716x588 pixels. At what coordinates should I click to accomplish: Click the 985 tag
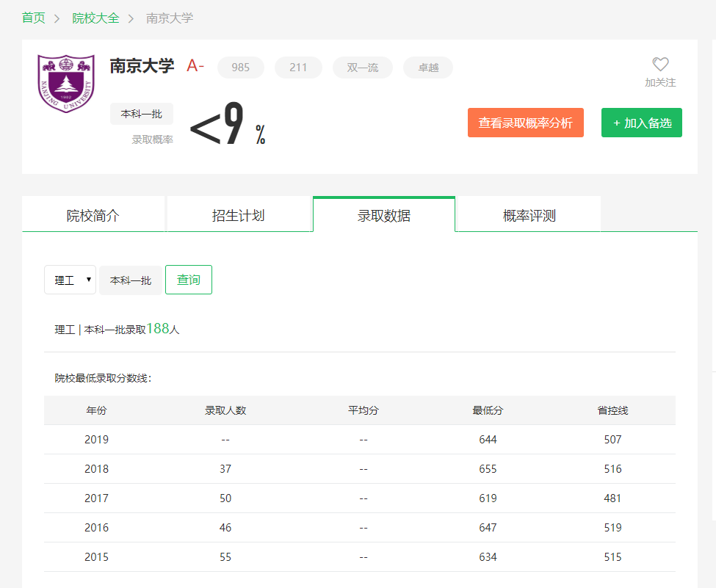coord(241,68)
